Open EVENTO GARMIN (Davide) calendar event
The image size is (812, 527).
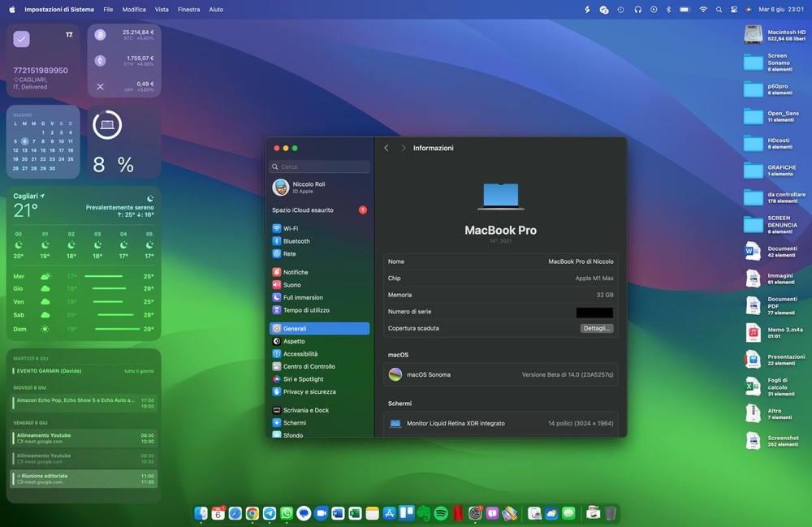pos(84,371)
